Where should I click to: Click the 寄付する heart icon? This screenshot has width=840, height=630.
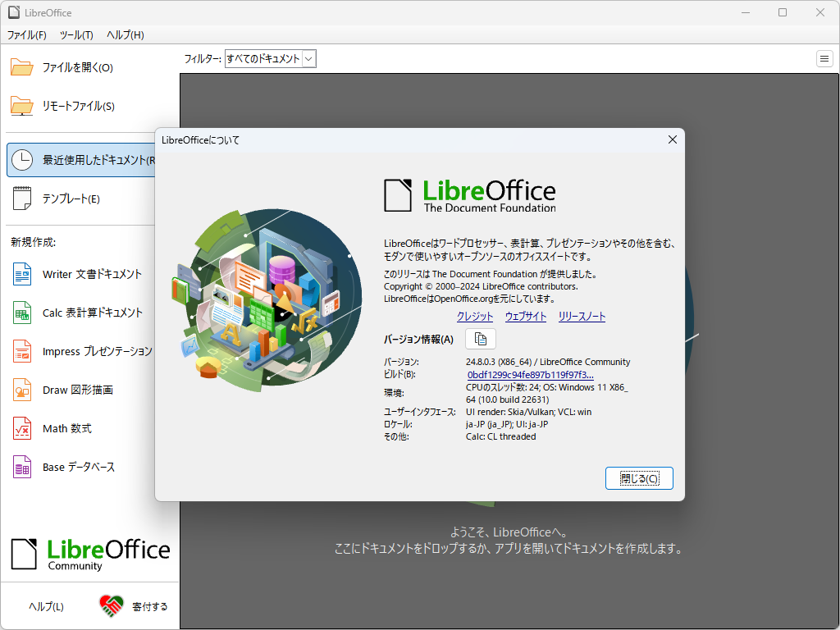click(112, 605)
